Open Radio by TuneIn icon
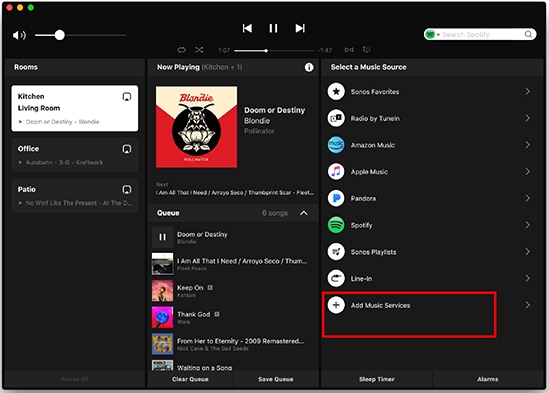Viewport: 549px width, 393px height. click(x=336, y=118)
